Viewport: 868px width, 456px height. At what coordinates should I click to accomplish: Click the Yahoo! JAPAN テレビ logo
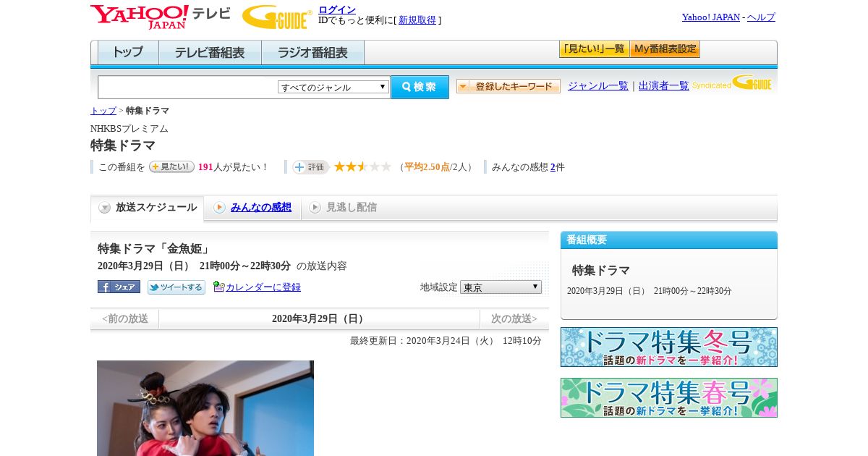161,17
